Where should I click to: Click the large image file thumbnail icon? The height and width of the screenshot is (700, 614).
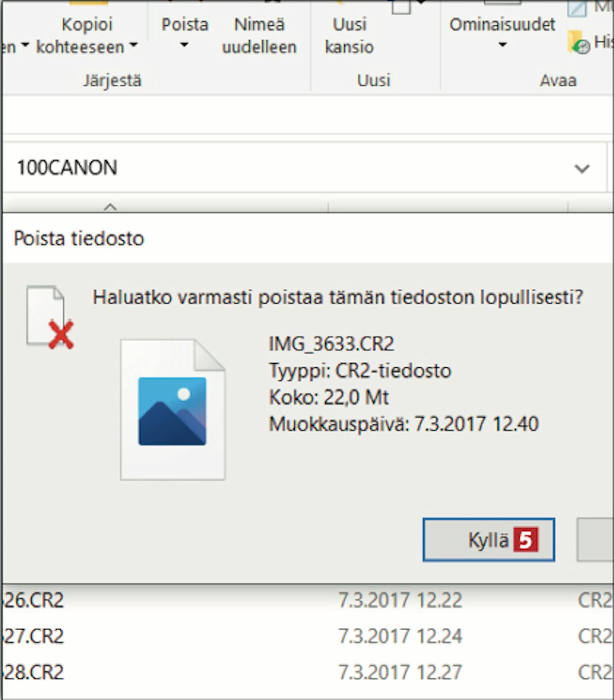[x=173, y=409]
